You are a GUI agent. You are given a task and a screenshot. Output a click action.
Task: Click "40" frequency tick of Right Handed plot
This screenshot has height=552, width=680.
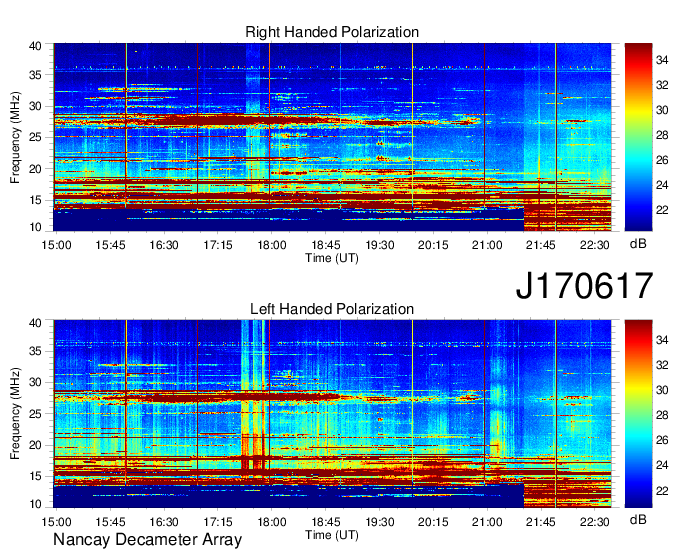tap(36, 46)
